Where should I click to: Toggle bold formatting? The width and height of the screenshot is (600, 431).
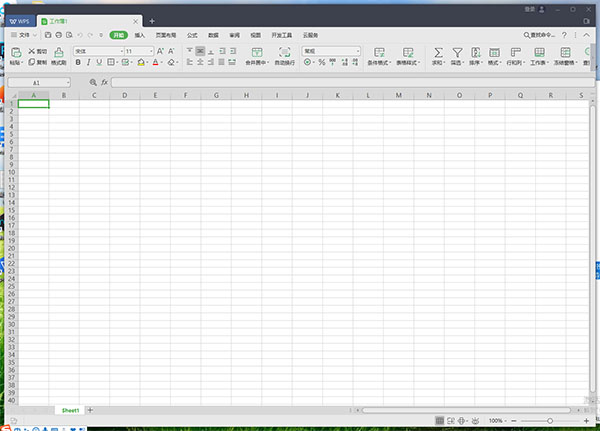[78, 62]
